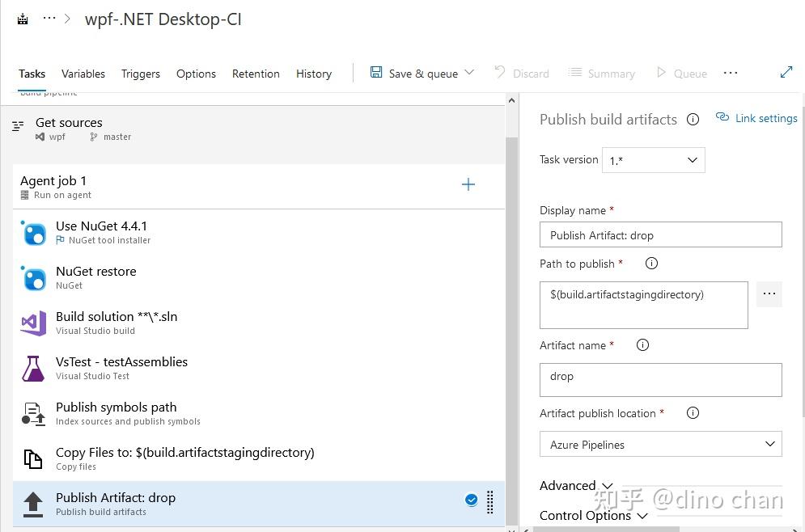Expand the Advanced section
Image resolution: width=805 pixels, height=532 pixels.
(x=576, y=485)
